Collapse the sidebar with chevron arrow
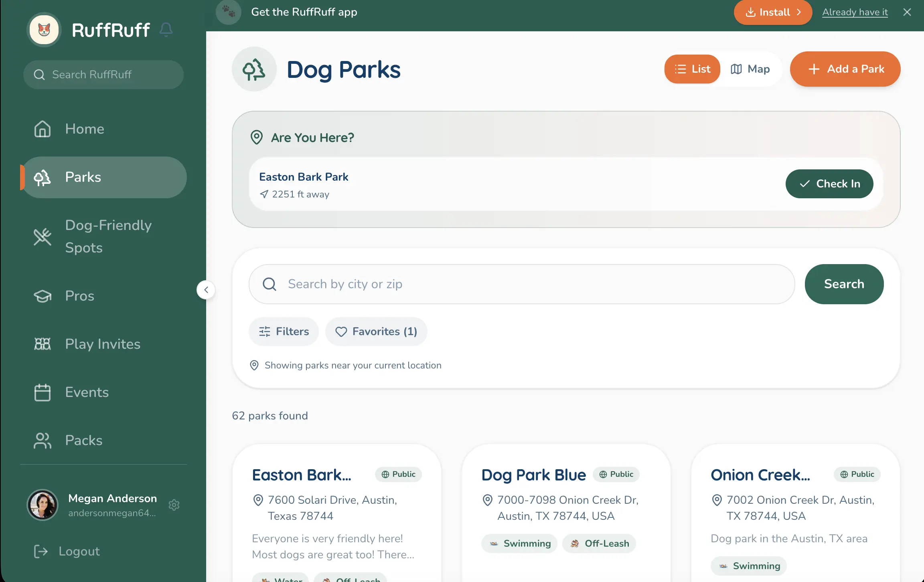Image resolution: width=924 pixels, height=582 pixels. [206, 290]
